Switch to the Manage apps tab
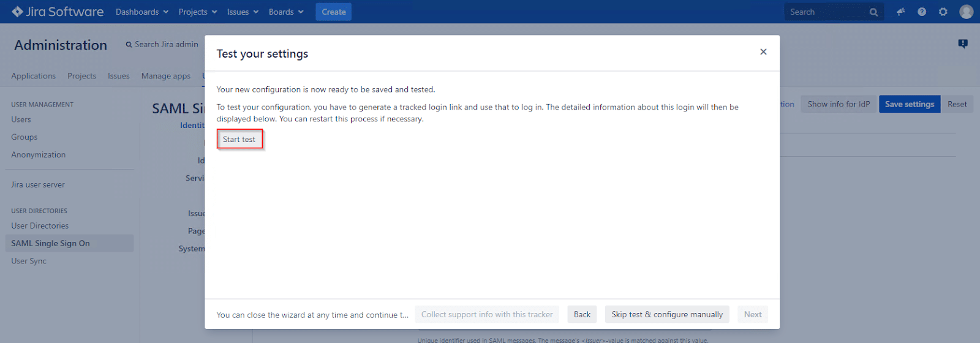This screenshot has height=343, width=980. 165,76
